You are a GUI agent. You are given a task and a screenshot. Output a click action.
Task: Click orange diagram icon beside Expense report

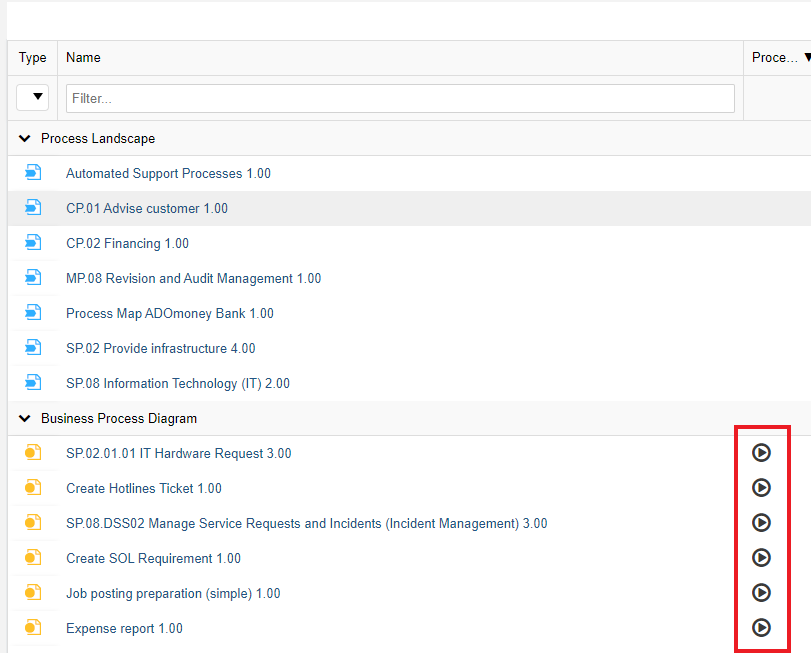(33, 628)
